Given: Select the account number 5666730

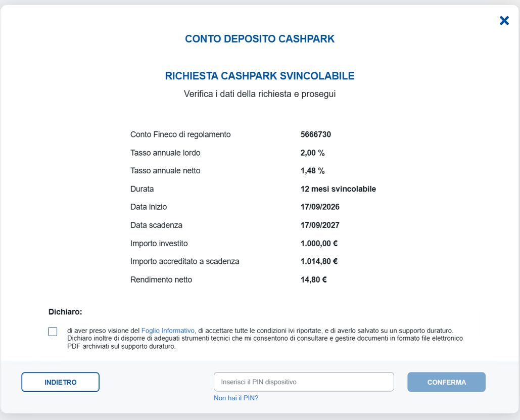Looking at the screenshot, I should tap(316, 134).
